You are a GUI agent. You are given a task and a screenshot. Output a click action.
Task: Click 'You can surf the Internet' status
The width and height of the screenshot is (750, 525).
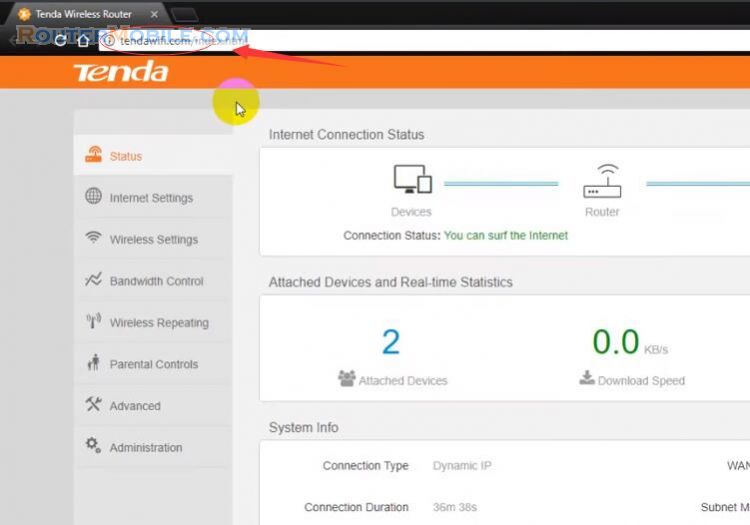point(506,235)
